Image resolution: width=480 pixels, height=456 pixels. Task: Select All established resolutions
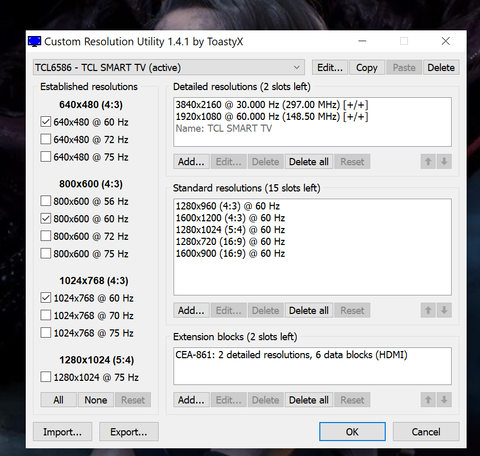tap(58, 399)
